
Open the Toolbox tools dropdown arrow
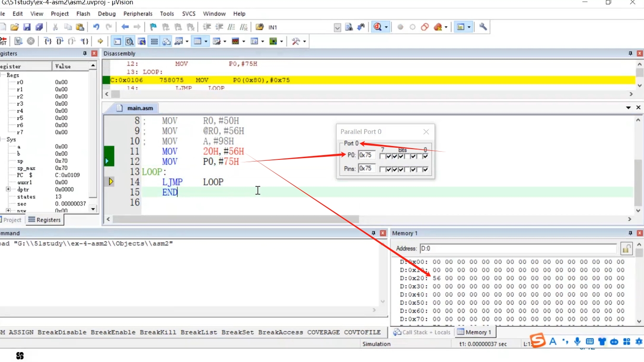tap(305, 41)
